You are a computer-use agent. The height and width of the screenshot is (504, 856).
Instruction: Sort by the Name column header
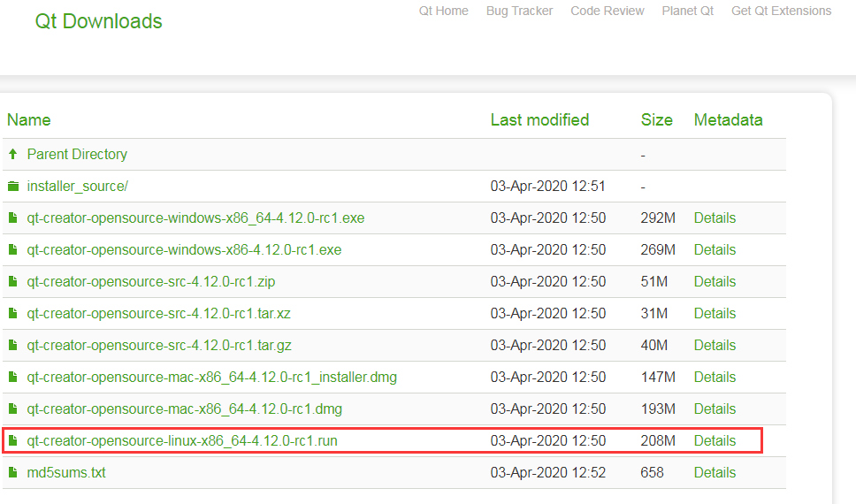[x=29, y=119]
